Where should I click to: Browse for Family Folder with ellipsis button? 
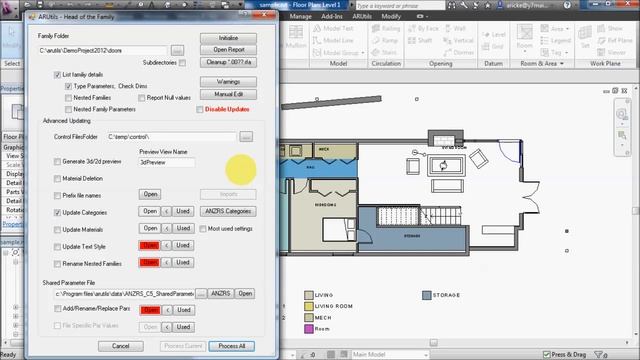pos(177,50)
